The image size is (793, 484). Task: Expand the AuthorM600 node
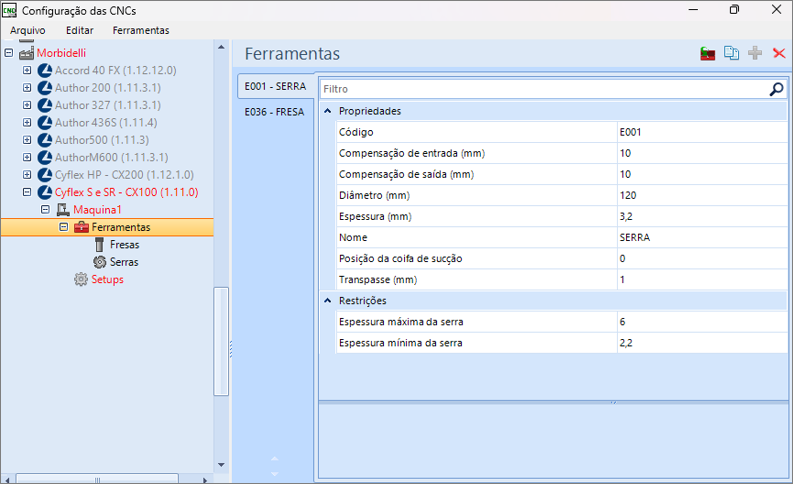(27, 157)
